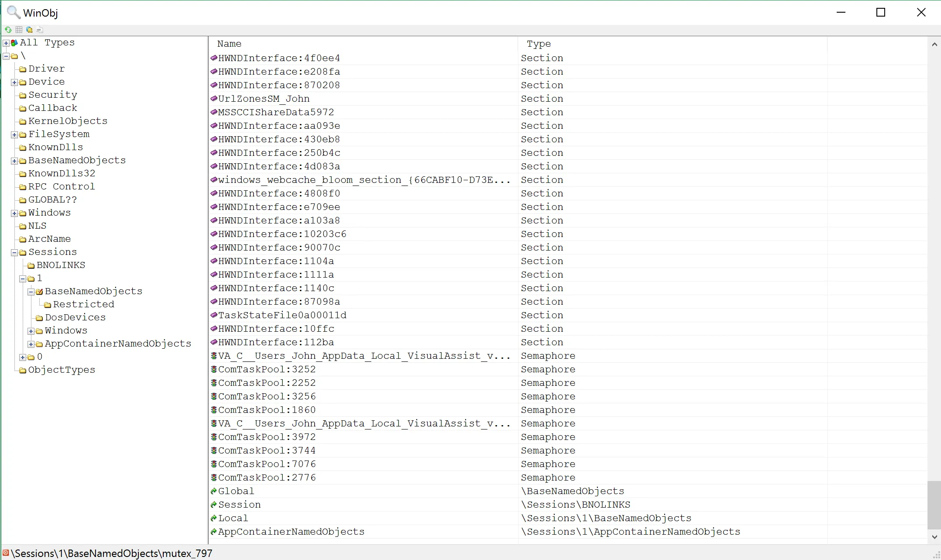Click the blue and yellow shapes toolbar icon
The height and width of the screenshot is (560, 941).
pyautogui.click(x=29, y=30)
